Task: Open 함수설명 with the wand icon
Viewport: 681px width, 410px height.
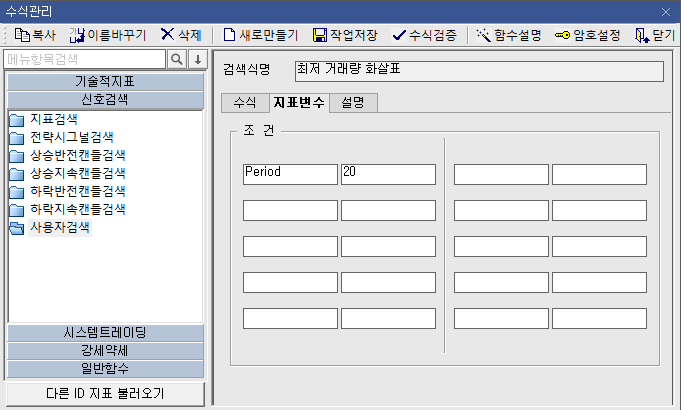Action: (x=483, y=35)
